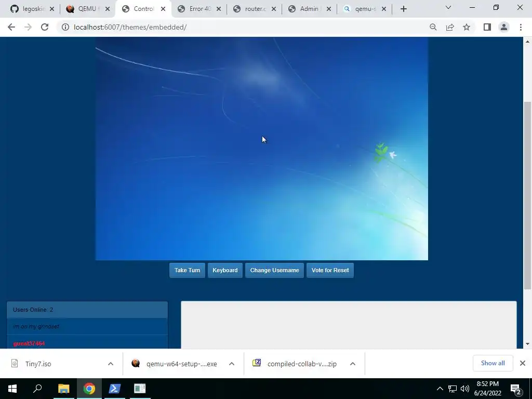Screen dimensions: 532x399
Task: Click Change Username button
Action: (274, 270)
